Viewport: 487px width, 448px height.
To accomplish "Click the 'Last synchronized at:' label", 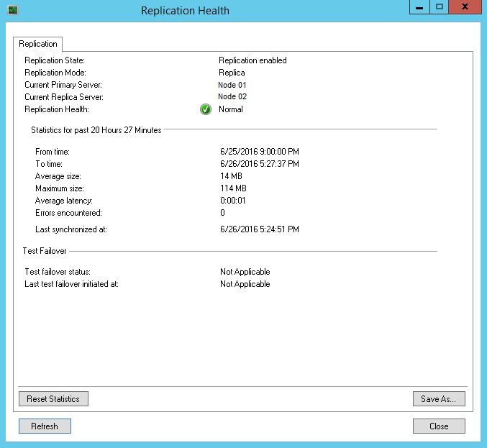I will tap(70, 229).
